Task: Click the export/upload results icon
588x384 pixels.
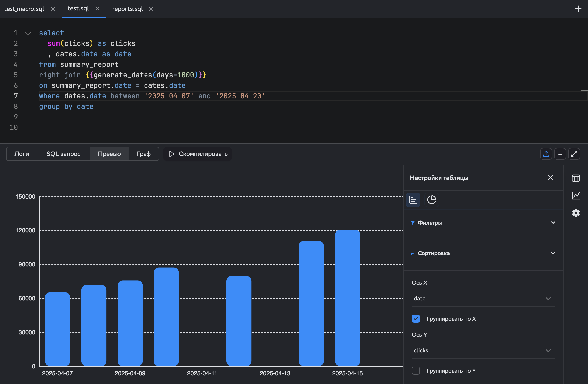Action: [x=546, y=154]
